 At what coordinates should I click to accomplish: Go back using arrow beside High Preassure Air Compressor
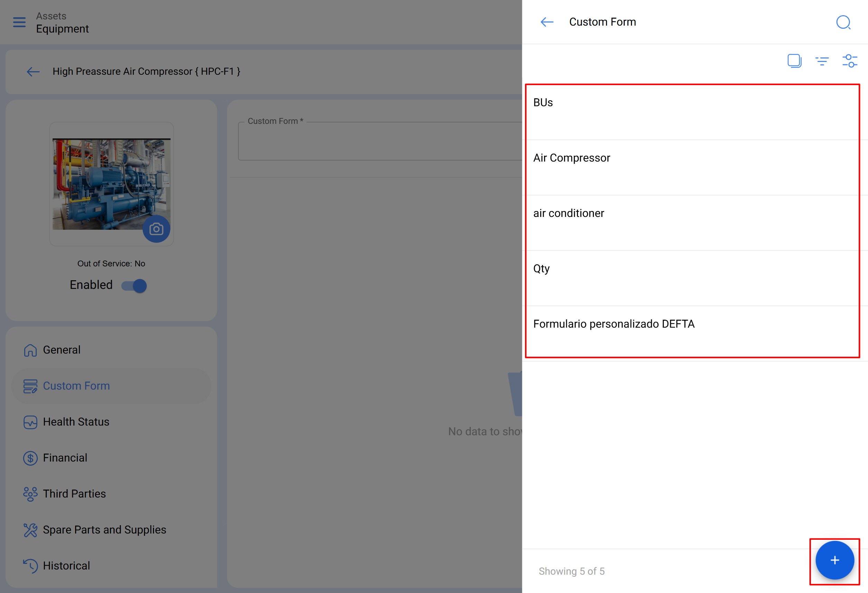click(x=33, y=71)
